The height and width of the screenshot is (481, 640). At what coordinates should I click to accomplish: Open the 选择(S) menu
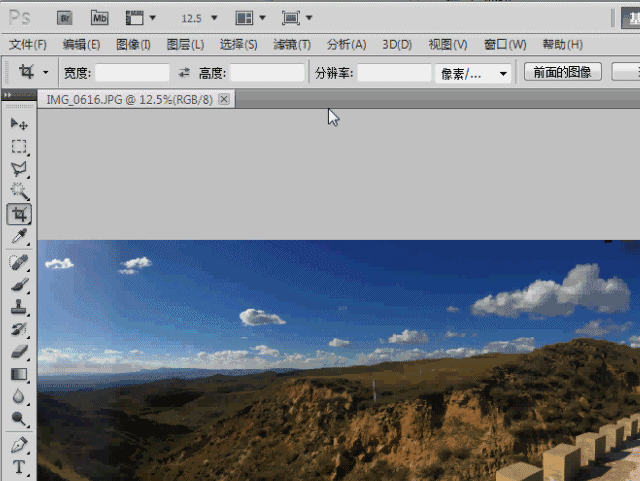pos(238,45)
